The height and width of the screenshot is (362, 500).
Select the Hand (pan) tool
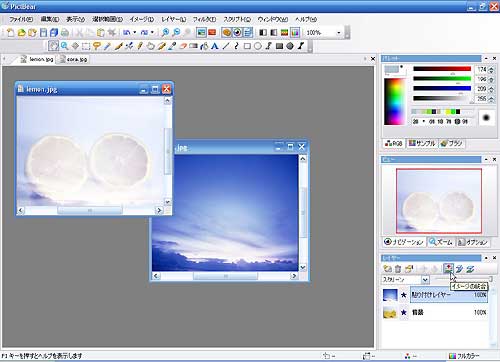[53, 46]
